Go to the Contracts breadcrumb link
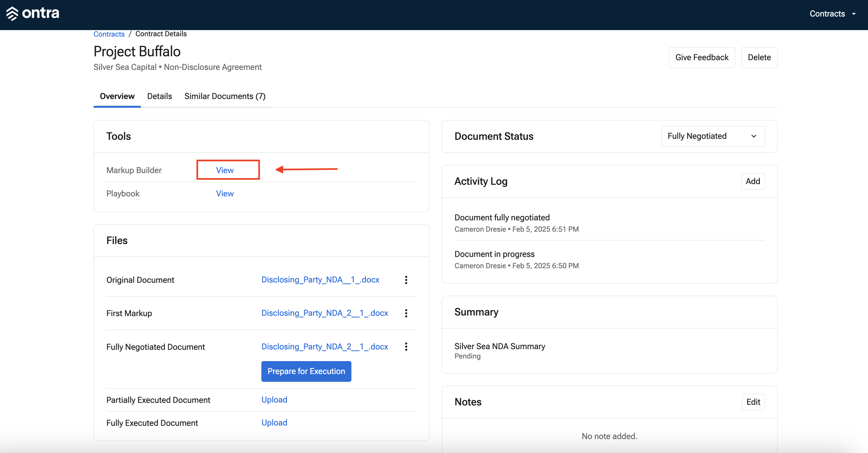 [109, 34]
